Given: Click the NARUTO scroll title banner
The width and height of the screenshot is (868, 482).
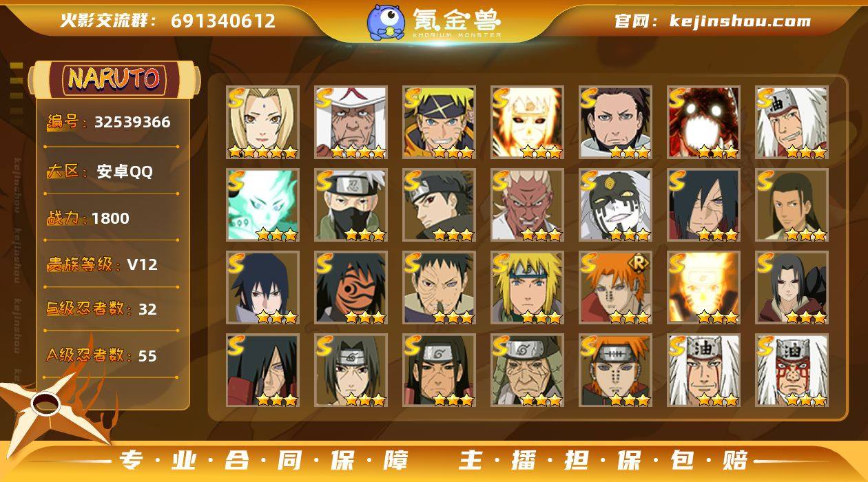Looking at the screenshot, I should (x=114, y=78).
